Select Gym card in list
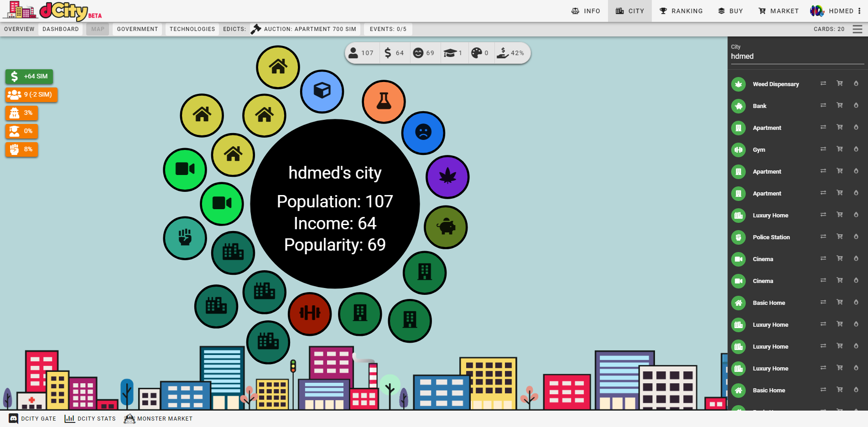868x427 pixels. [x=759, y=150]
